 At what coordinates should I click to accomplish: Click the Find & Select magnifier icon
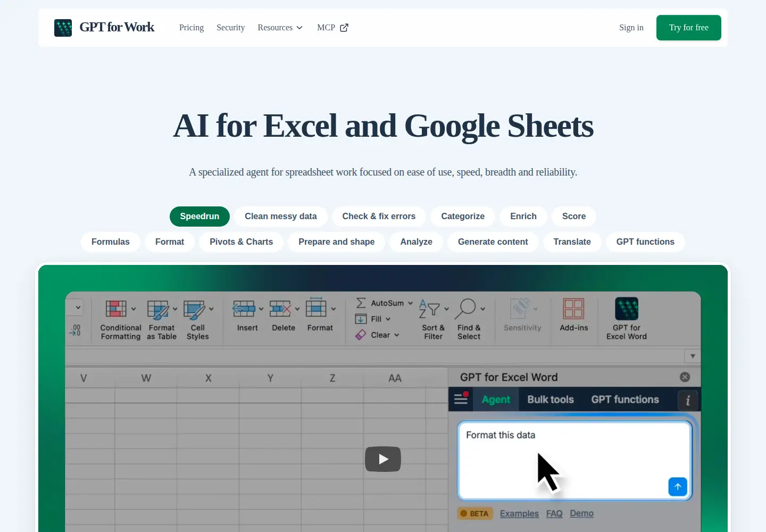click(465, 309)
